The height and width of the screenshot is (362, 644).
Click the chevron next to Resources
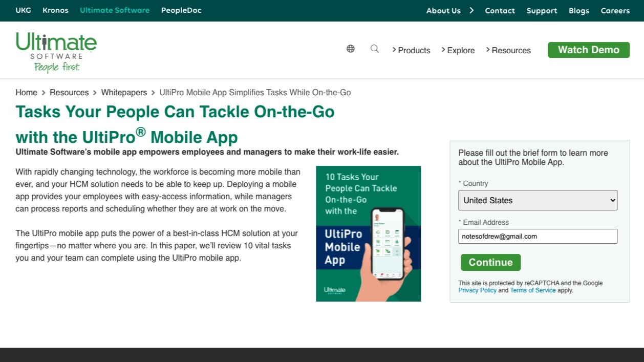[x=489, y=50]
